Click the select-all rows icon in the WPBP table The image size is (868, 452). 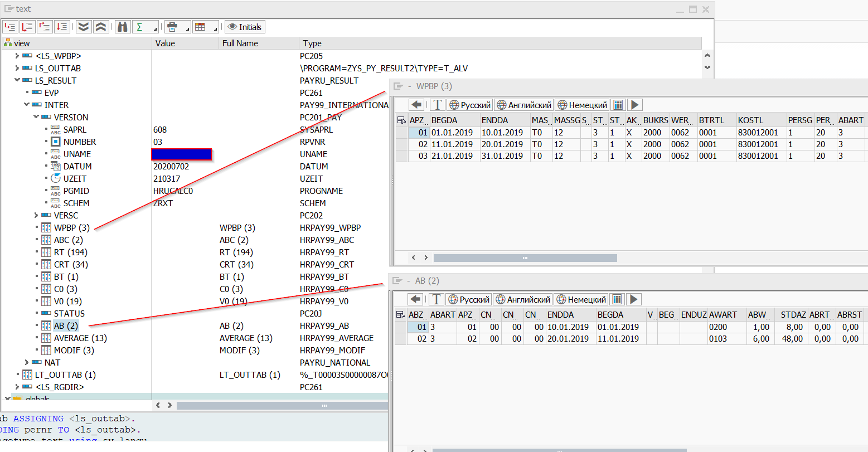point(401,120)
